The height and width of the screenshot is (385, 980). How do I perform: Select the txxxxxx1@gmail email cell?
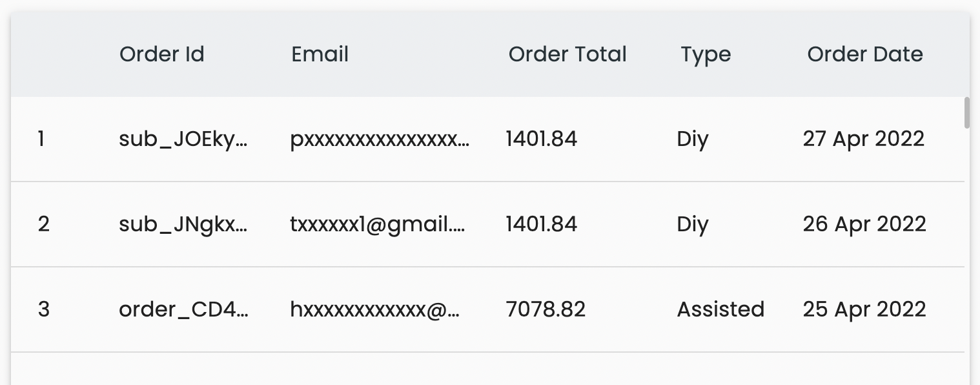point(378,224)
